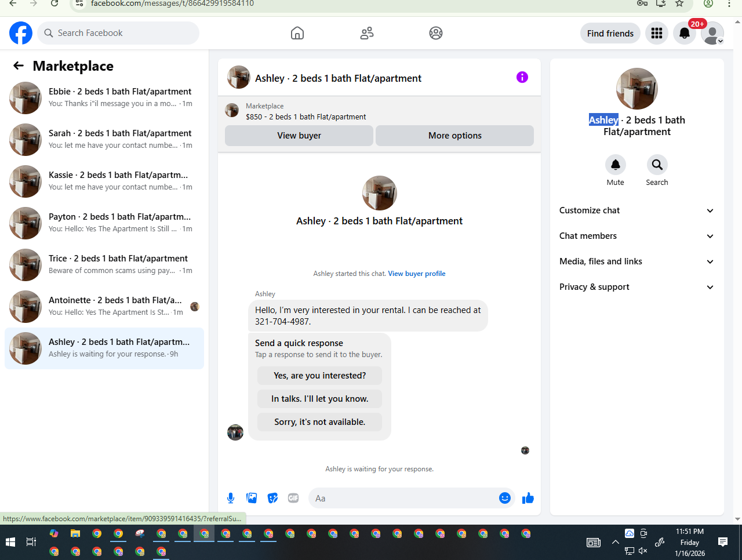Click the More options button
Viewport: 742px width, 560px height.
click(x=455, y=136)
